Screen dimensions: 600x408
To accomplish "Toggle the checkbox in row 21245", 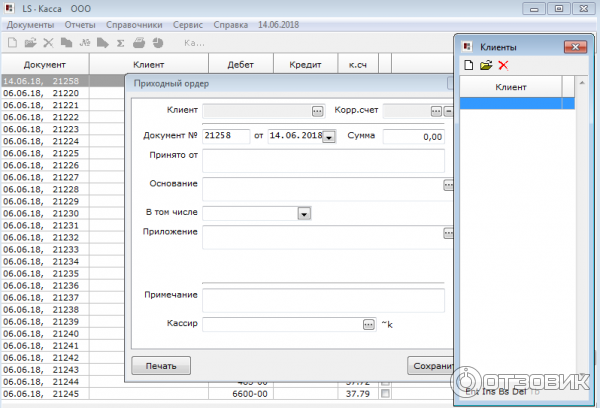I will [x=385, y=394].
